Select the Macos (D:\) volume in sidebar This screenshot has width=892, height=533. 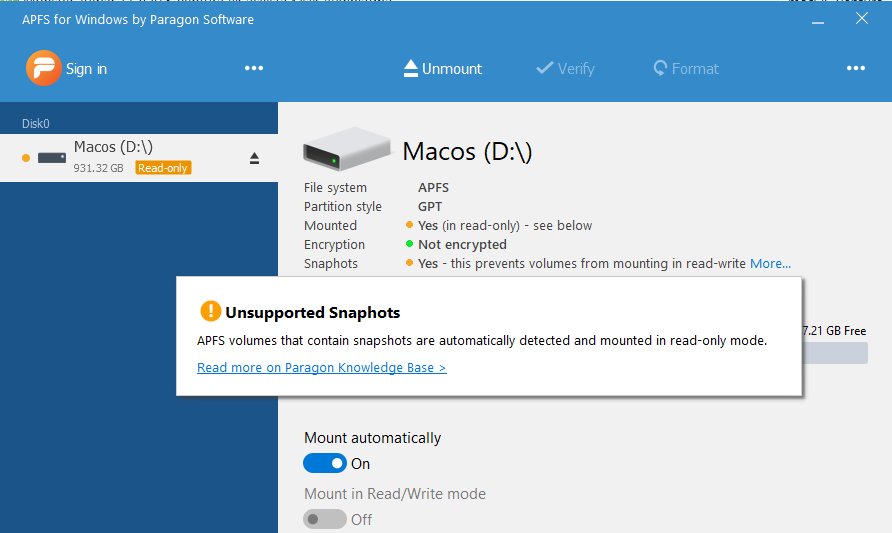[139, 158]
